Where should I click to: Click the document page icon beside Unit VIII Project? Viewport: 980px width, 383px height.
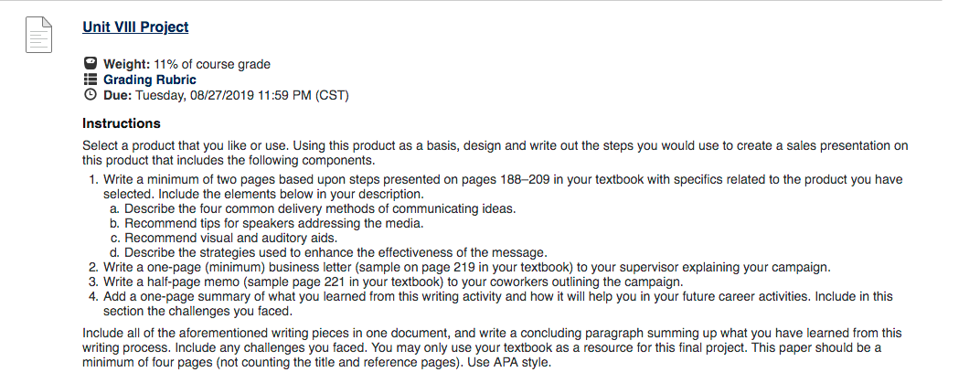pyautogui.click(x=38, y=35)
